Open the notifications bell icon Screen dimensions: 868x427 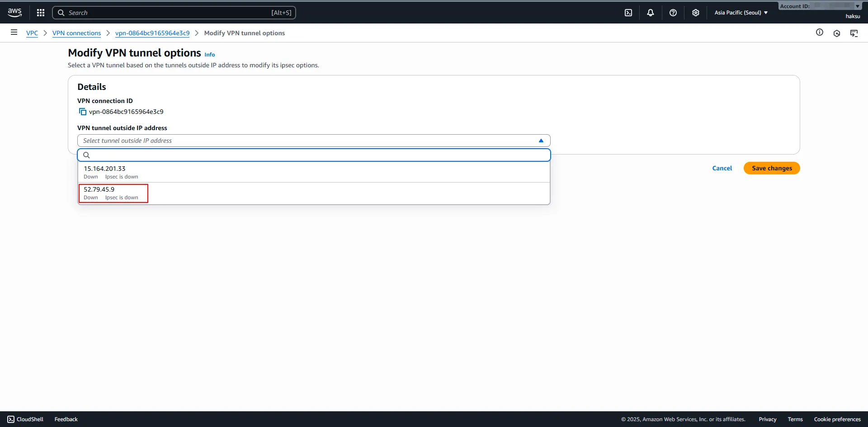point(651,13)
